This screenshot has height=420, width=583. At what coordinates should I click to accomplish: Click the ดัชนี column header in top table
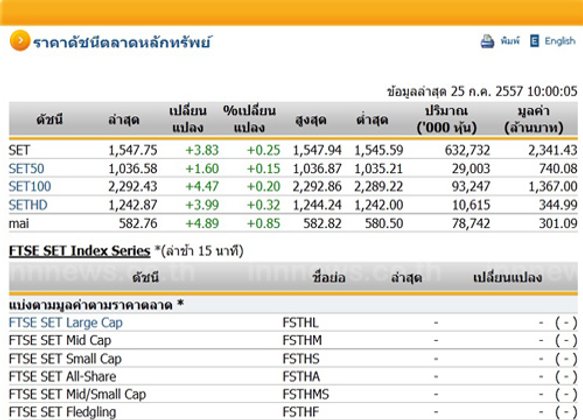(x=49, y=120)
